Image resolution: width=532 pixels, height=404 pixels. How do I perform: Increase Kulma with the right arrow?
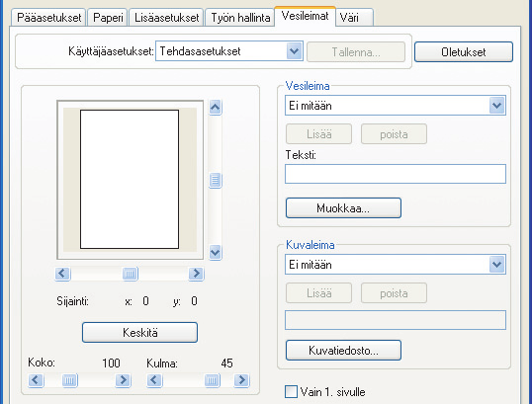241,380
